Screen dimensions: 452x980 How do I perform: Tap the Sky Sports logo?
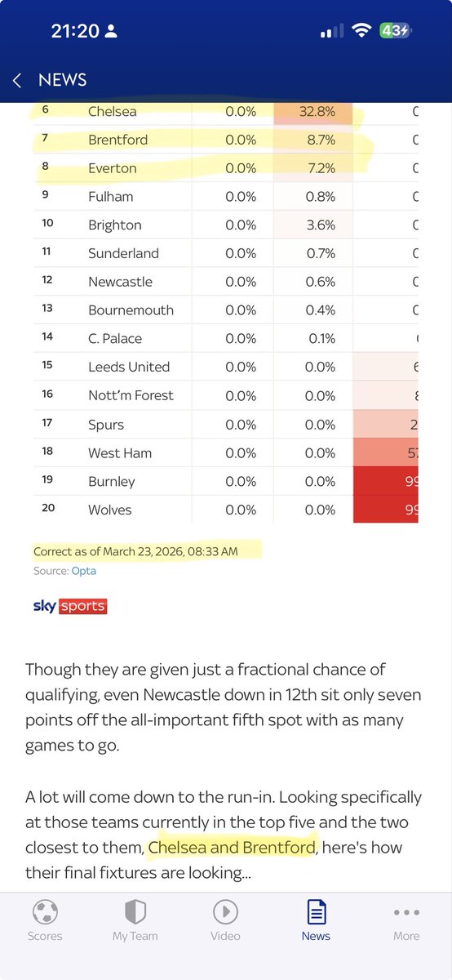70,606
